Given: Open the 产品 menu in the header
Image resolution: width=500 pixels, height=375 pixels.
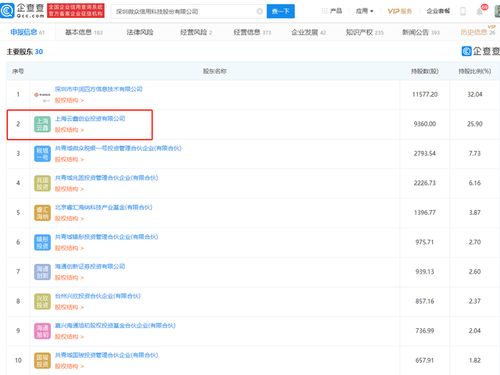Looking at the screenshot, I should click(x=336, y=11).
